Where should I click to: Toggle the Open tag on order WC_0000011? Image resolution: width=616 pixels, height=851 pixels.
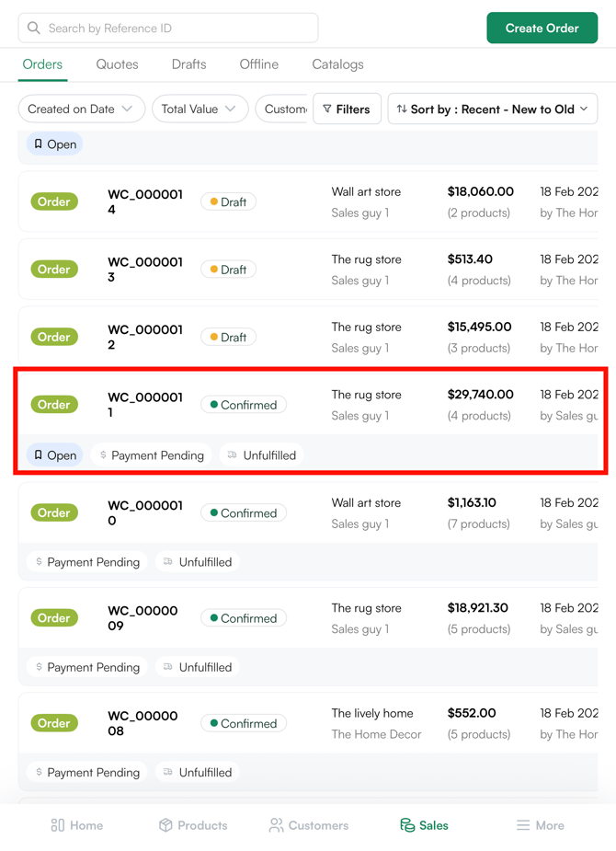53,454
